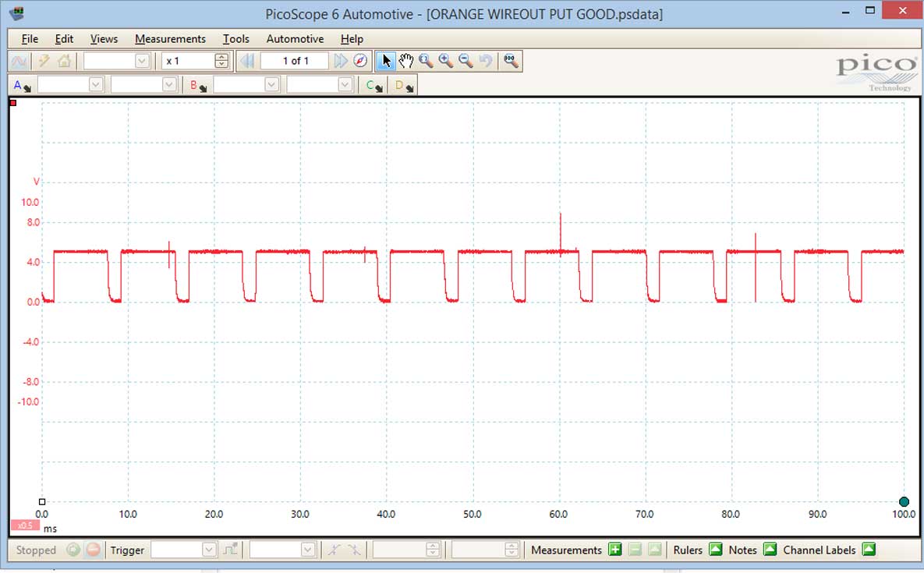Open the File menu
This screenshot has width=924, height=573.
[30, 39]
